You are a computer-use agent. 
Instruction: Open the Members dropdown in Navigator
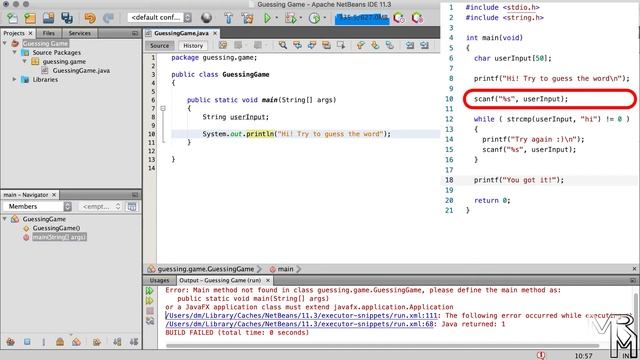(37, 207)
